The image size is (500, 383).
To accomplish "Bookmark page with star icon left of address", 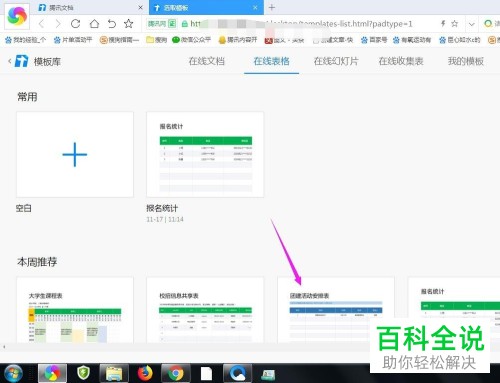I will (x=129, y=24).
